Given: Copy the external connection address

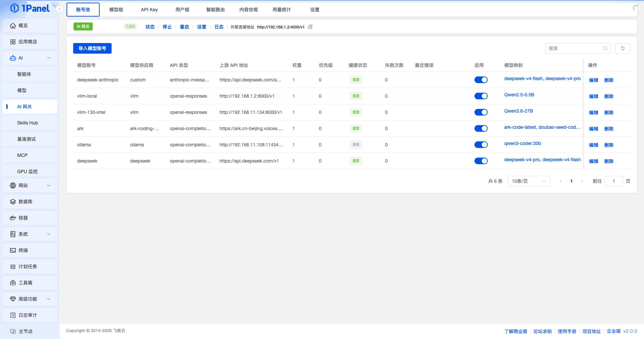Looking at the screenshot, I should (x=310, y=27).
